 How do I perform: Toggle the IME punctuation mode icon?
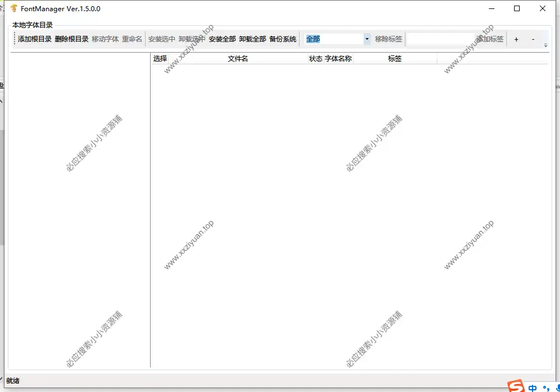click(546, 389)
